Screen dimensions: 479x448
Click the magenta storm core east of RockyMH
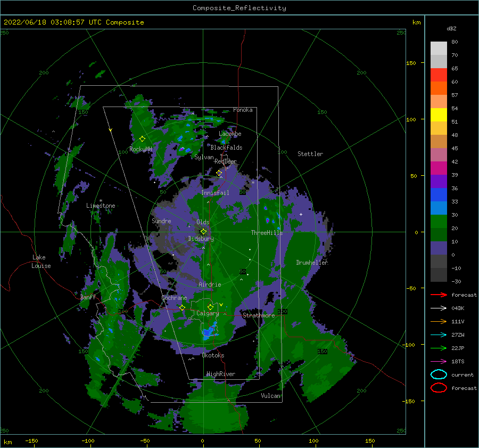(x=181, y=149)
